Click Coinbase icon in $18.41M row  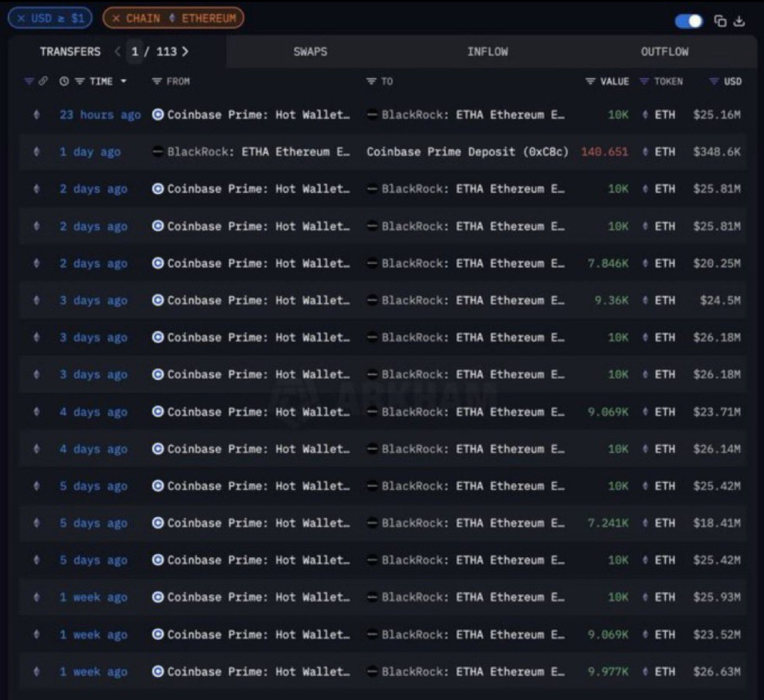(157, 523)
